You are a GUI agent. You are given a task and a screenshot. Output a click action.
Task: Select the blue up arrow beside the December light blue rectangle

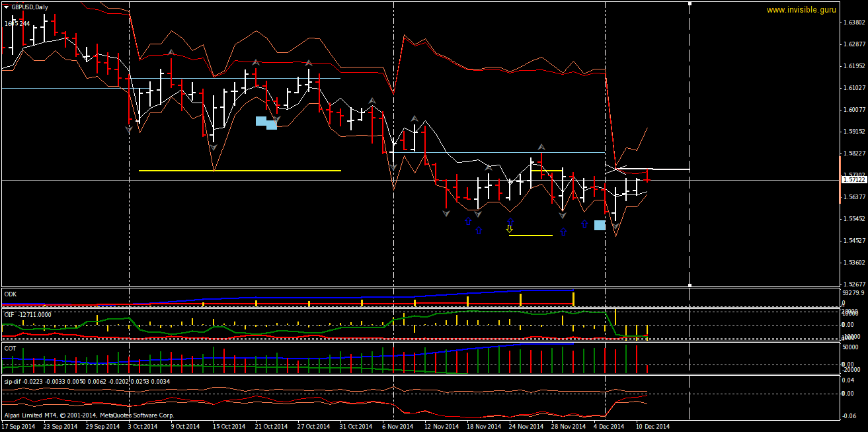[x=584, y=224]
